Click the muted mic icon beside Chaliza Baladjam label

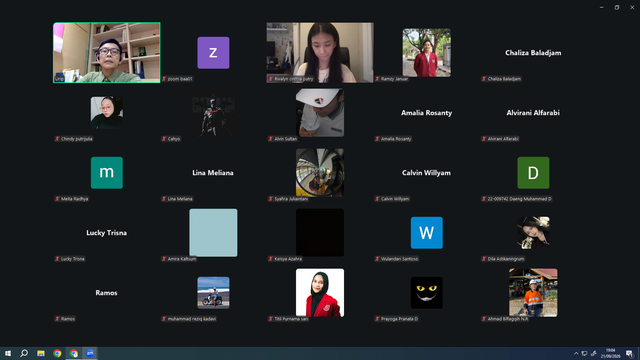[484, 79]
